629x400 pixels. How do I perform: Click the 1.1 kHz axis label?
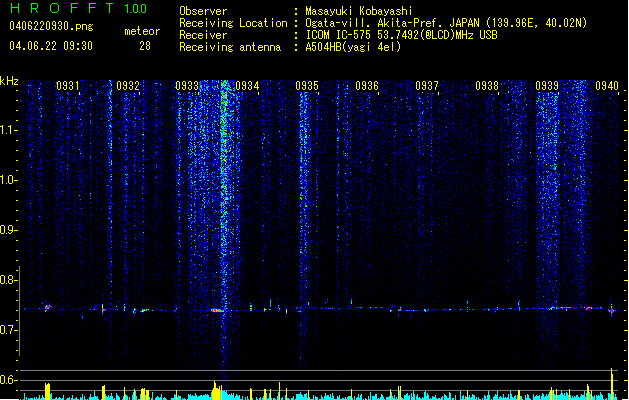(9, 130)
